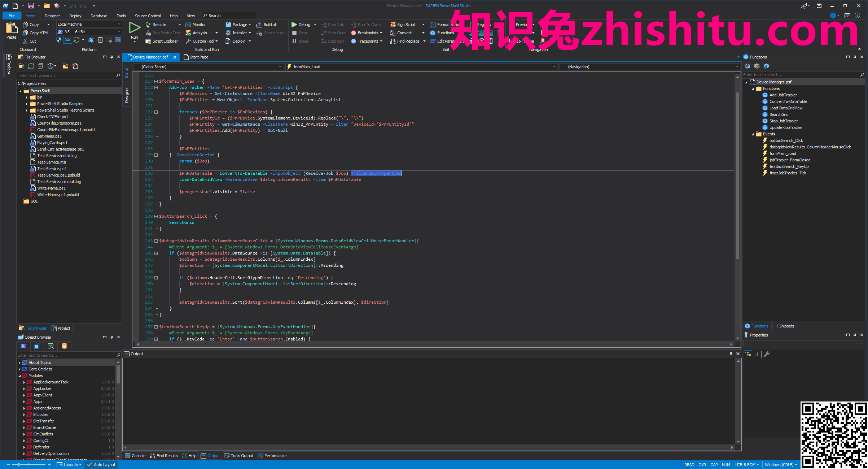Expand the bin folder in File Browser

pos(27,97)
